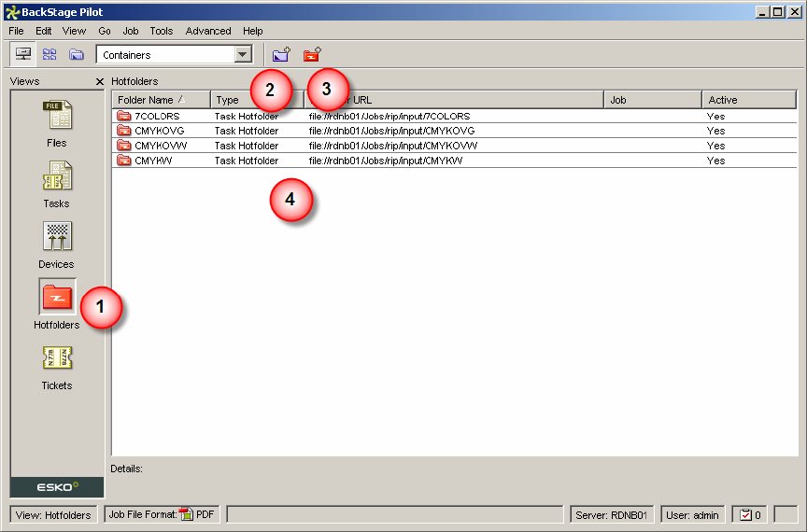Open the Advanced menu
Viewport: 807px width, 532px height.
point(208,31)
